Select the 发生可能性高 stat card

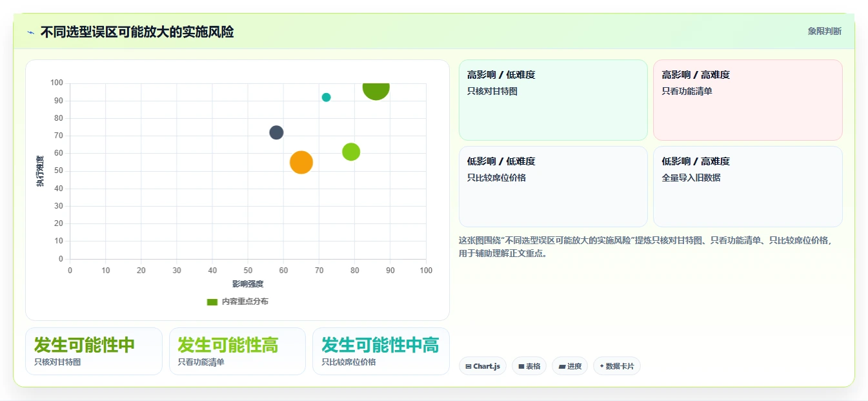237,351
